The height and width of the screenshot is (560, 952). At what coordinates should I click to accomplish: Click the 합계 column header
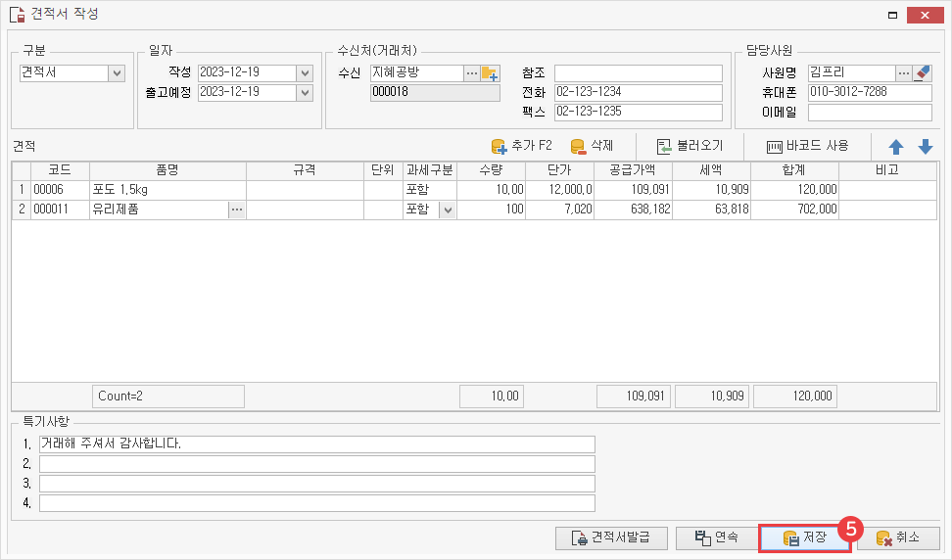[x=794, y=170]
